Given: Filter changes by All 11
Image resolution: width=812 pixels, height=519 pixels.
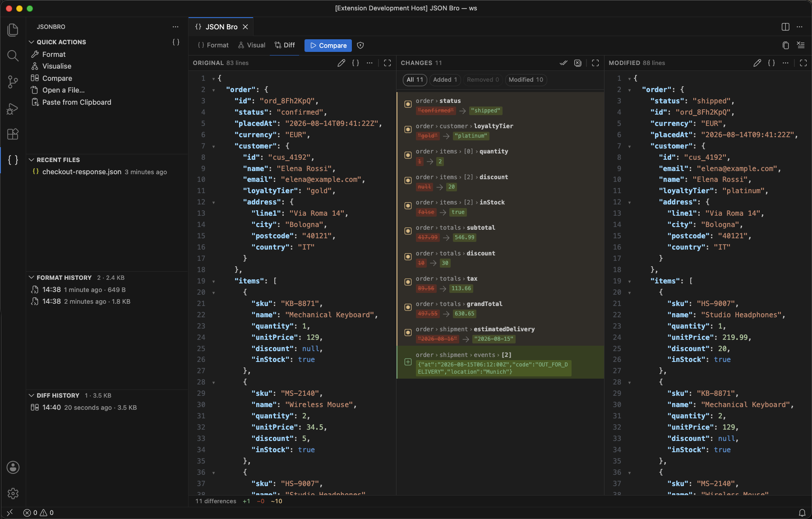Looking at the screenshot, I should [x=415, y=80].
